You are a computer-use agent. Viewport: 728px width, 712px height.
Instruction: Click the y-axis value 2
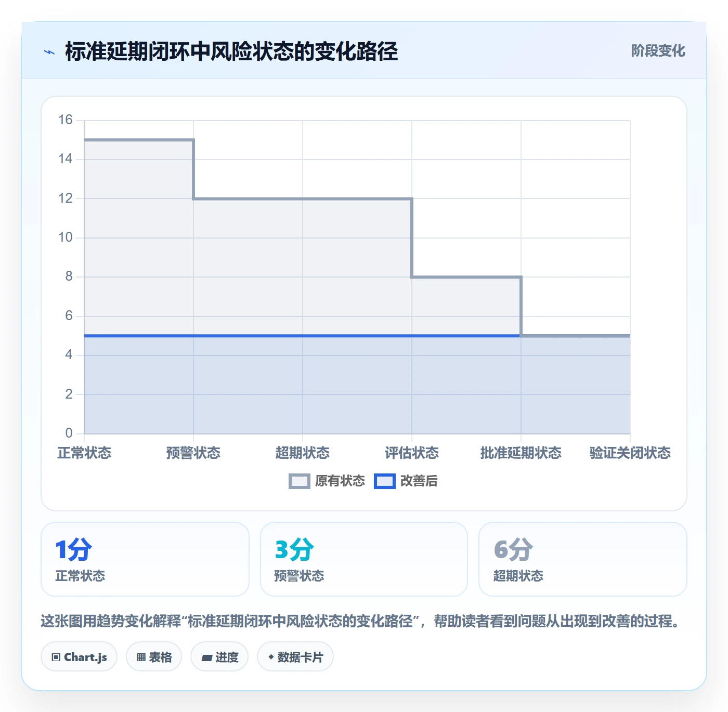pyautogui.click(x=69, y=394)
